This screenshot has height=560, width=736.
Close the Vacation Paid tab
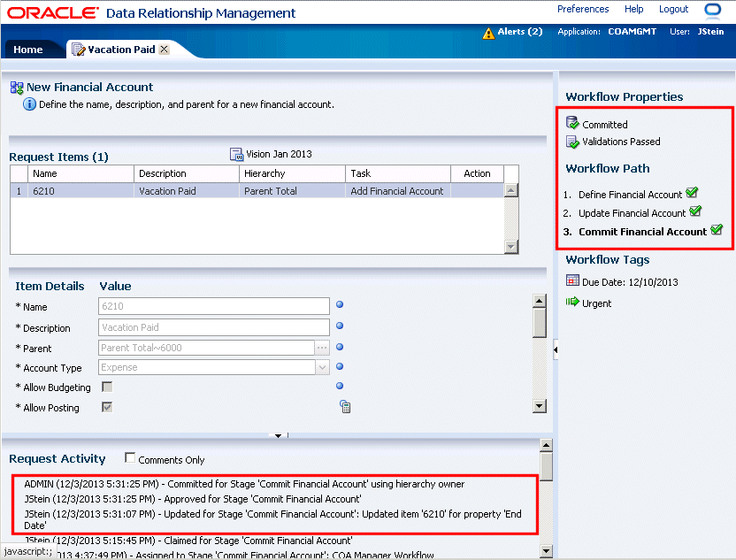164,49
